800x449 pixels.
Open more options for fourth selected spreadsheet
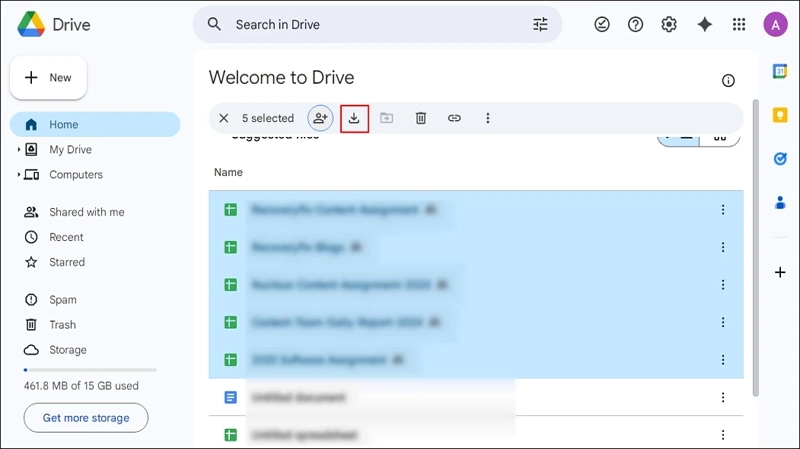[x=723, y=322]
